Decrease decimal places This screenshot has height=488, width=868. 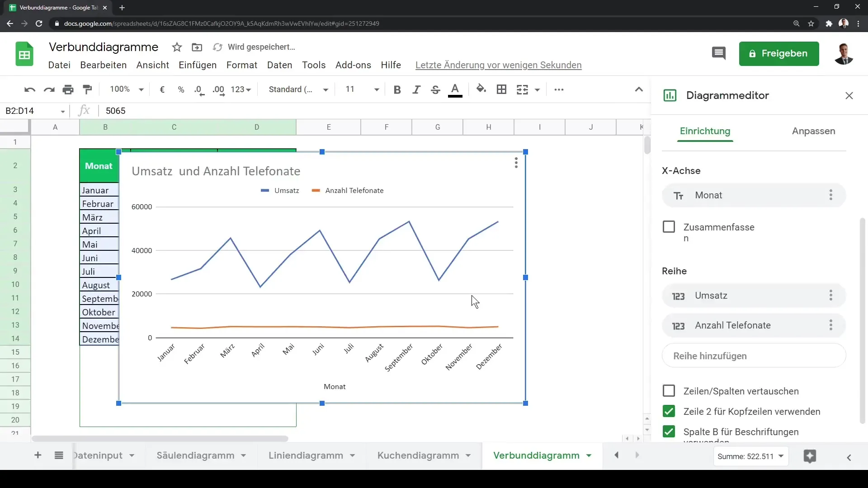click(199, 90)
